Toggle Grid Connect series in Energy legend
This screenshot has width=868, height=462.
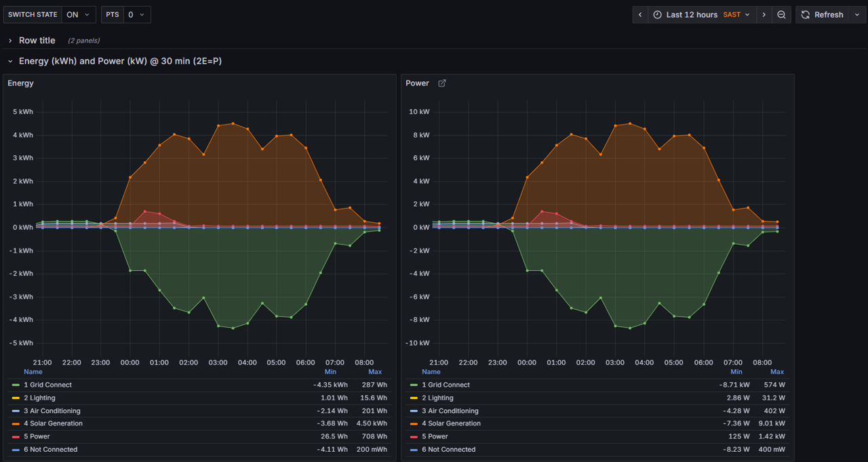click(x=47, y=385)
